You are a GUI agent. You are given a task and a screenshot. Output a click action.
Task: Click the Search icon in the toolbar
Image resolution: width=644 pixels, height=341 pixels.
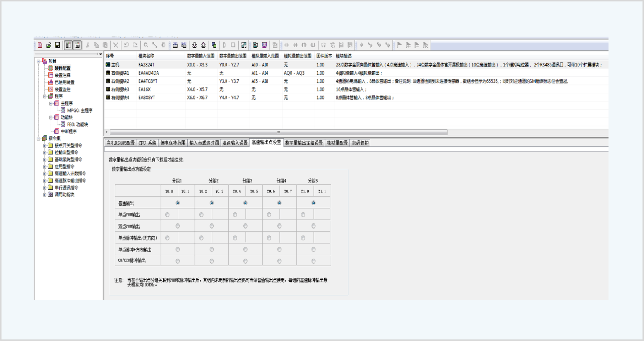[146, 45]
